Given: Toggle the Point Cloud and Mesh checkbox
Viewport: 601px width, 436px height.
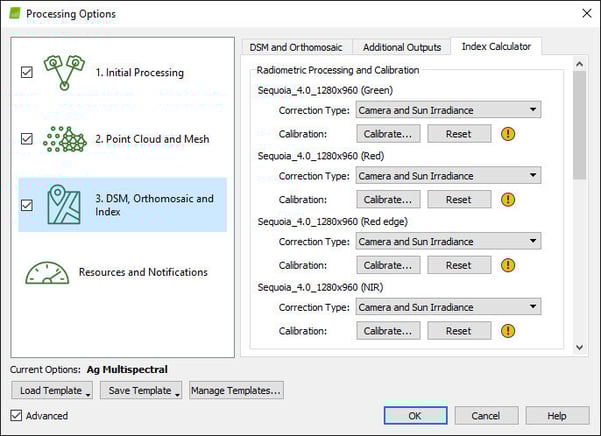Looking at the screenshot, I should 27,139.
